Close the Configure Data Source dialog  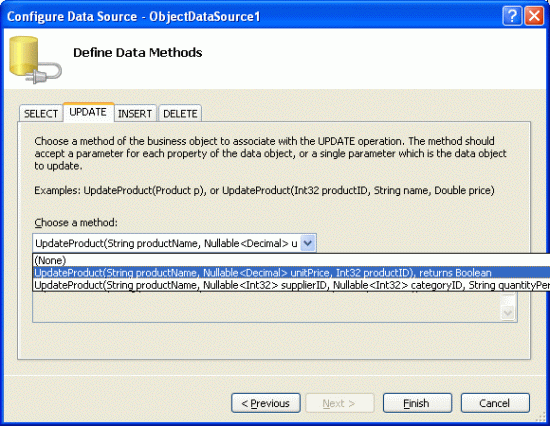[534, 16]
